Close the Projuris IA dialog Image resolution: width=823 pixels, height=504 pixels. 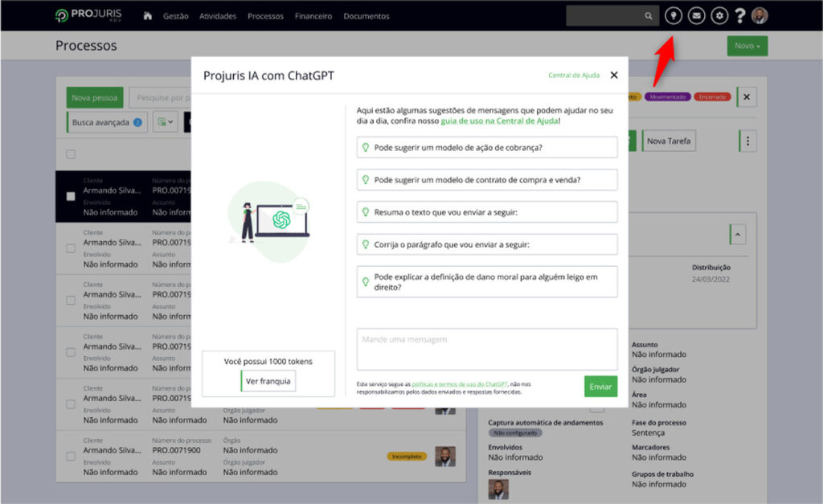click(614, 75)
